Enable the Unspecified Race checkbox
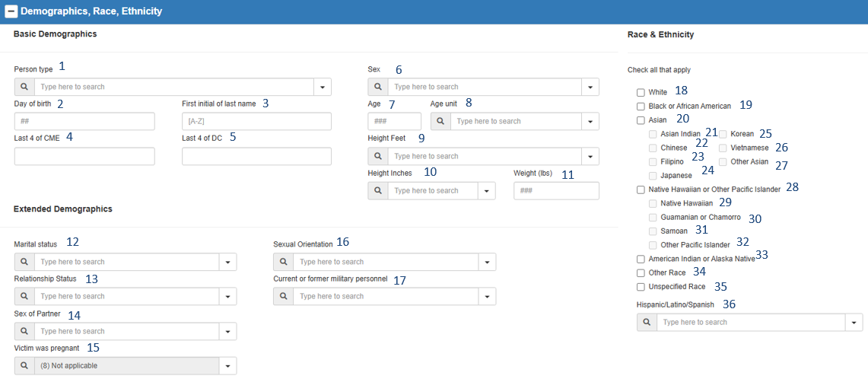This screenshot has height=379, width=868. click(641, 286)
